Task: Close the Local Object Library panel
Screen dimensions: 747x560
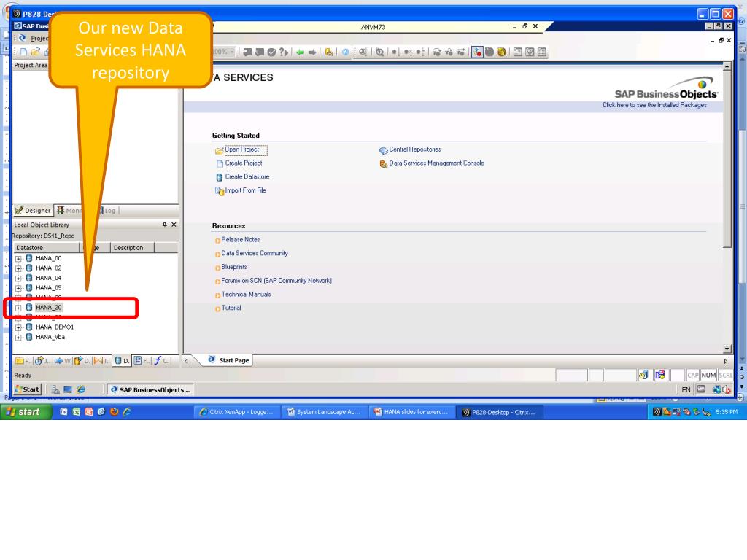Action: tap(174, 225)
